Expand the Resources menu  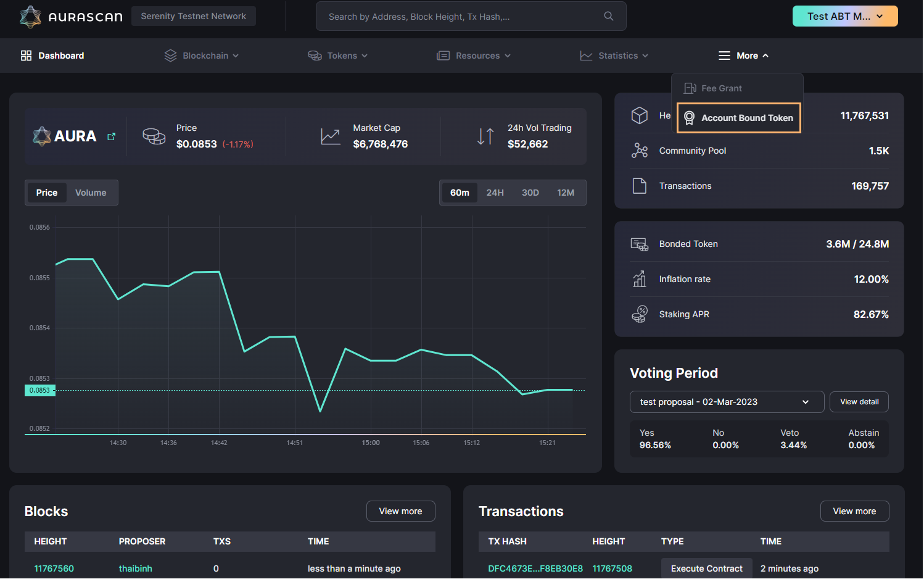tap(474, 56)
